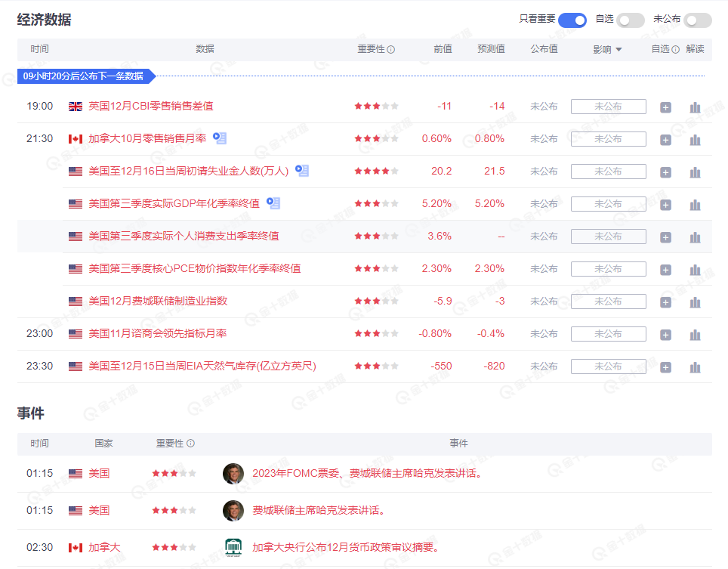This screenshot has height=569, width=728.
Task: Add 加拿大10月零售销售月率 to watchlist via plus icon
Action: coord(665,139)
